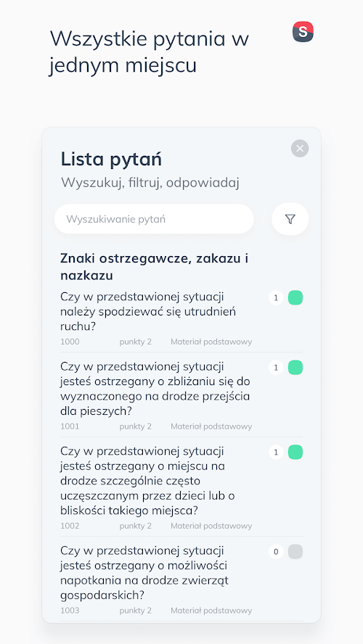Click count badge 1 on question 1001
363x644 pixels.
(276, 367)
